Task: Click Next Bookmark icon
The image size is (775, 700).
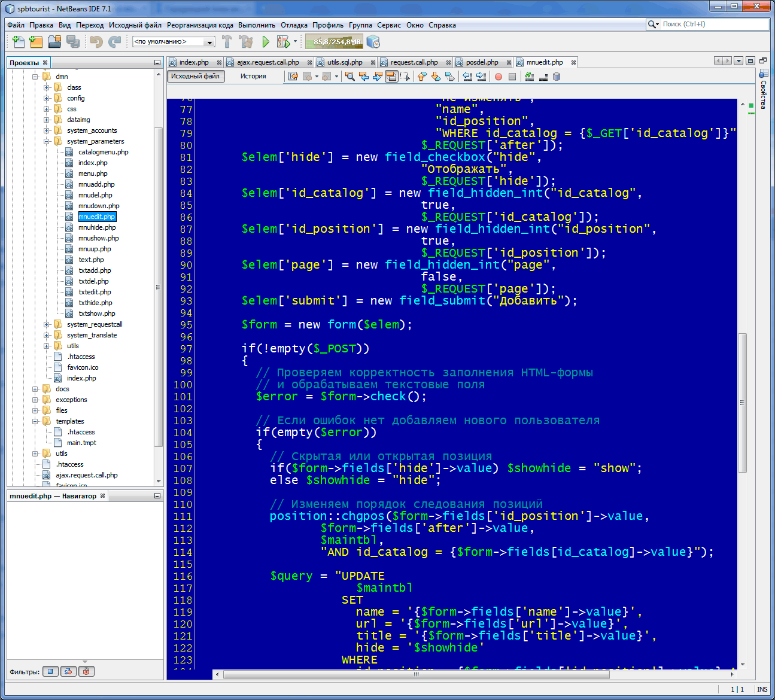Action: [436, 77]
